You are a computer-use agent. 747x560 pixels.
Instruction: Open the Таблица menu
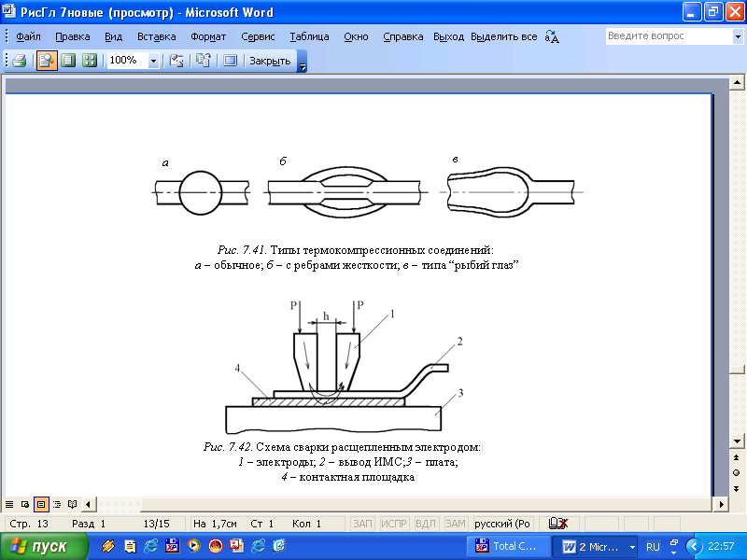click(309, 36)
